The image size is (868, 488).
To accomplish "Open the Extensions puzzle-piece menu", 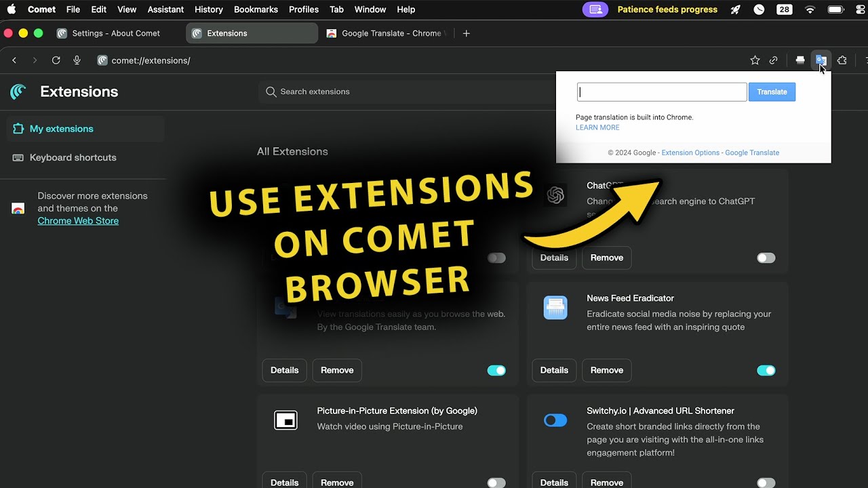I will click(842, 60).
